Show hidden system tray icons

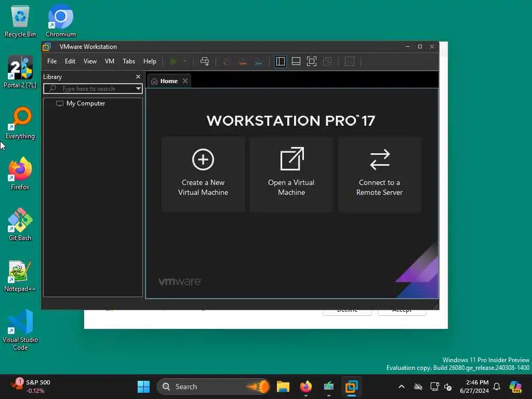[x=402, y=387]
